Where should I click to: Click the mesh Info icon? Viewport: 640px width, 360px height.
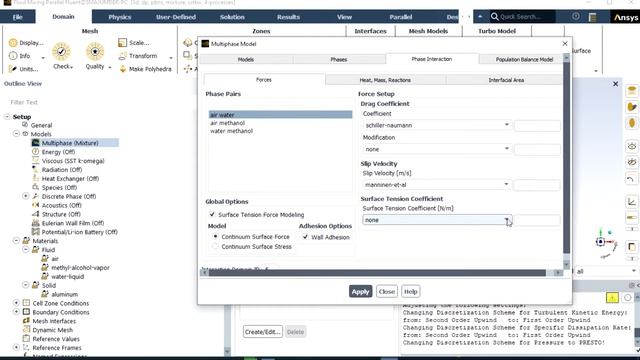13,56
